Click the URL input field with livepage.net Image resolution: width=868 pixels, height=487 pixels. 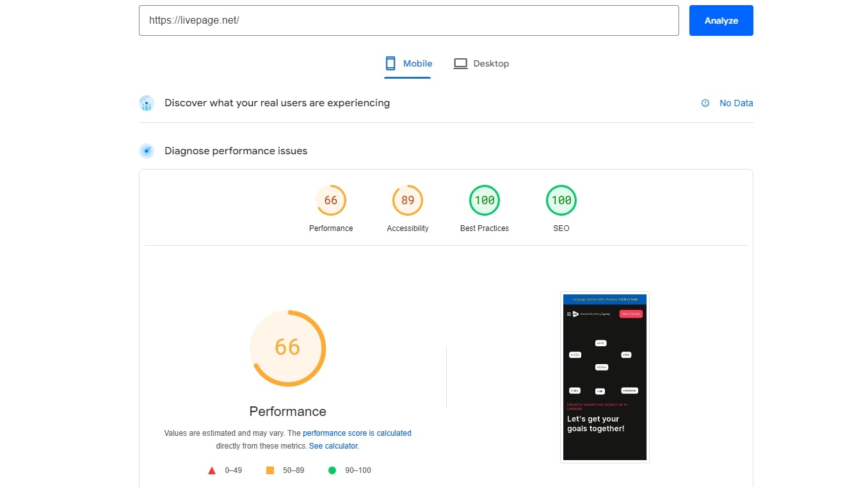point(408,20)
